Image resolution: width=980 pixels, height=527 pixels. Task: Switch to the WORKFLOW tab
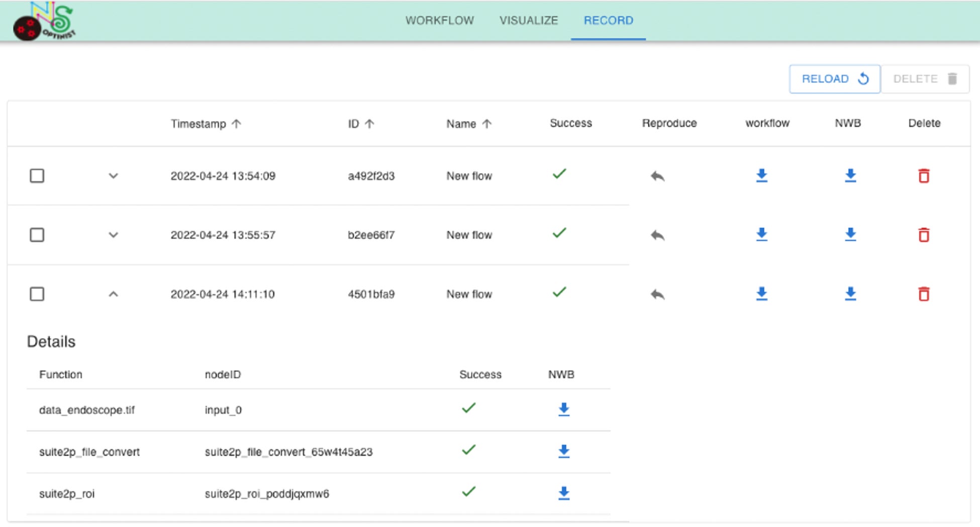coord(439,21)
